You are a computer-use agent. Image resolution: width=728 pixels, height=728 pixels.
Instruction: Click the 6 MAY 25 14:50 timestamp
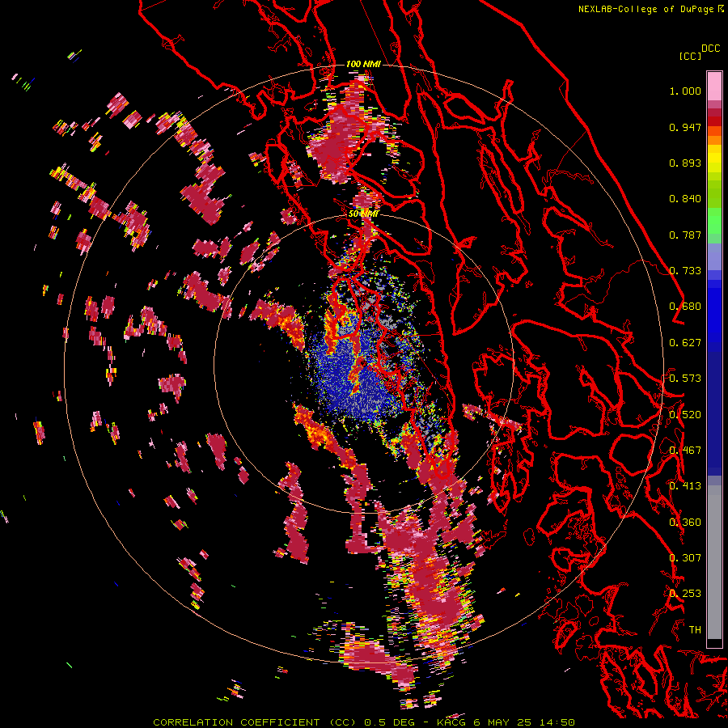(524, 722)
